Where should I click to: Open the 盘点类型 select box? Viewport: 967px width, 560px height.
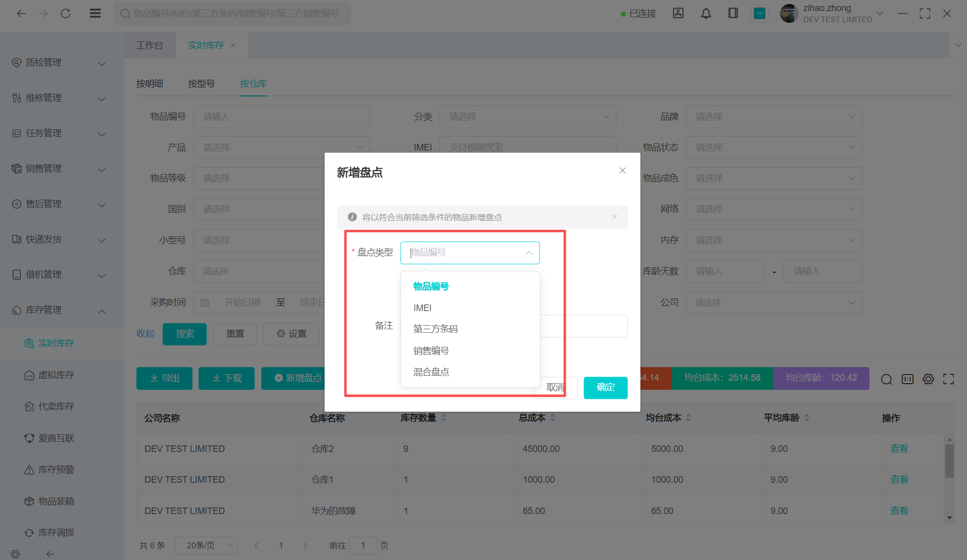pos(469,253)
